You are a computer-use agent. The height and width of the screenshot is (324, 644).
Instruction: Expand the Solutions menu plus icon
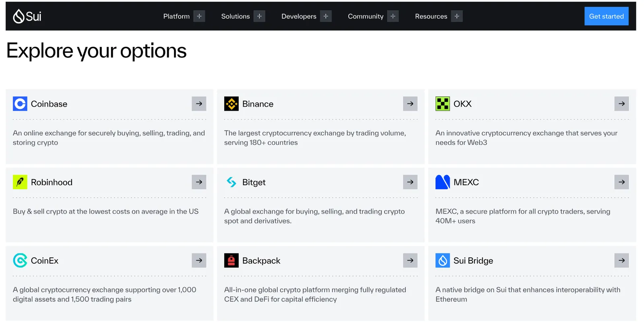pos(260,16)
